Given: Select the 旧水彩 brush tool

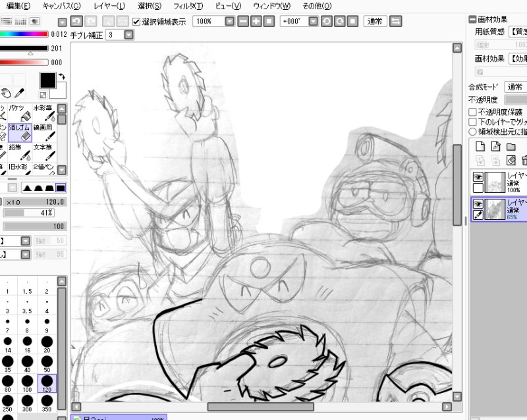Looking at the screenshot, I should pyautogui.click(x=20, y=169).
